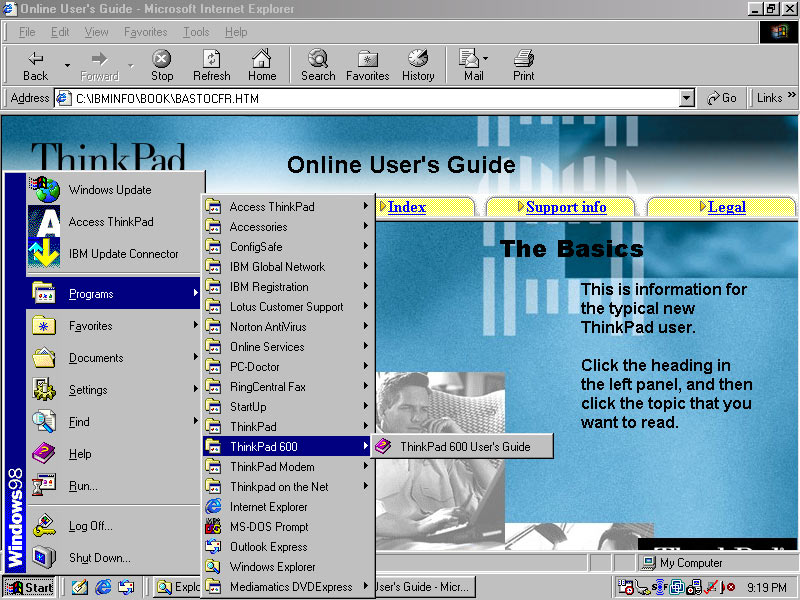The width and height of the screenshot is (800, 600).
Task: Open Thinkpad on the Net folder
Action: [288, 487]
